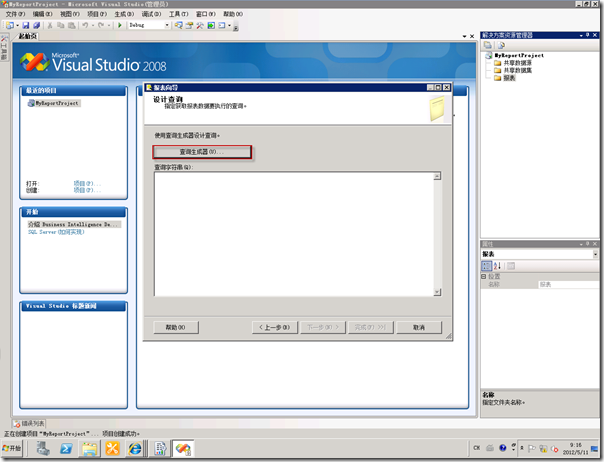Open the Properties panel object dropdown
604x462 pixels.
click(x=595, y=254)
